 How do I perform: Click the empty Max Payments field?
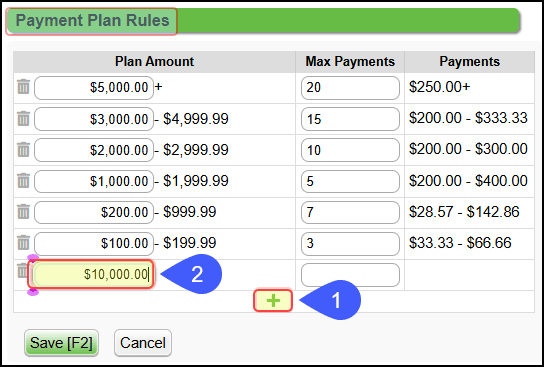click(x=350, y=275)
